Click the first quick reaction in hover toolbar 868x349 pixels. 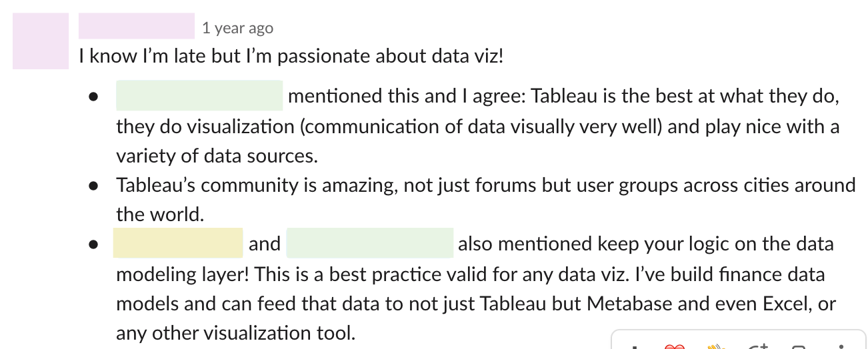(x=634, y=346)
